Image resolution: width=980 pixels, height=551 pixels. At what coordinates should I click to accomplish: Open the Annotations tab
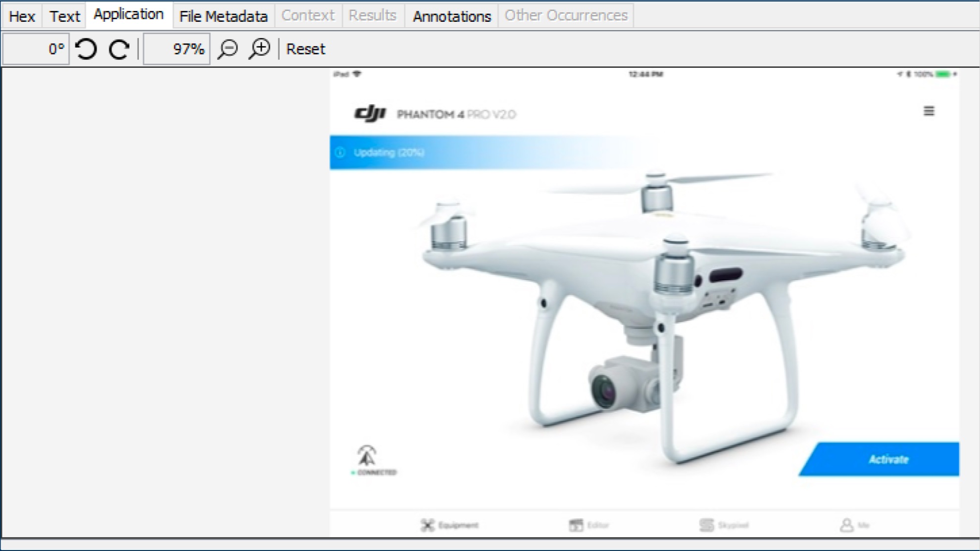click(x=452, y=16)
